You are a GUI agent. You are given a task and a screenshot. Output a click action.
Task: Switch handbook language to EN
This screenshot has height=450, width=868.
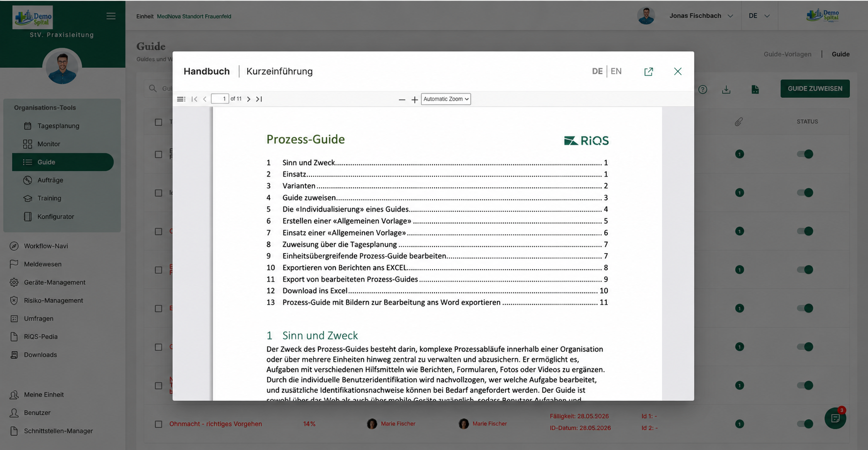pyautogui.click(x=616, y=71)
